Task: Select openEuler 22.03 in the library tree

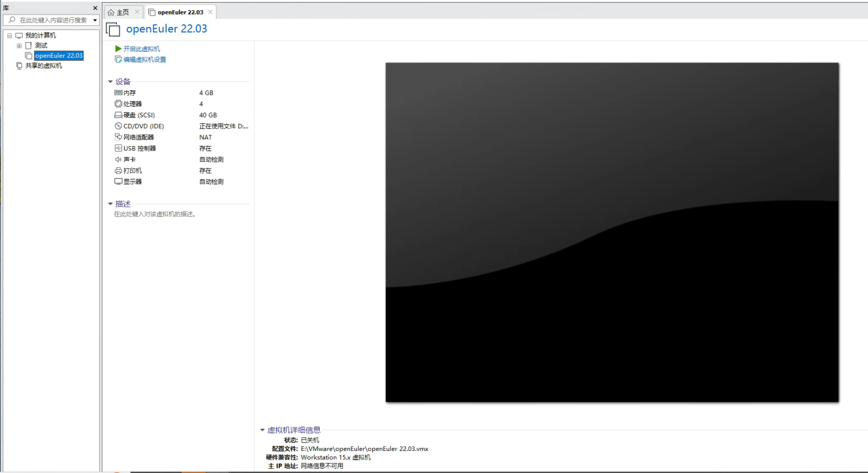Action: point(59,55)
